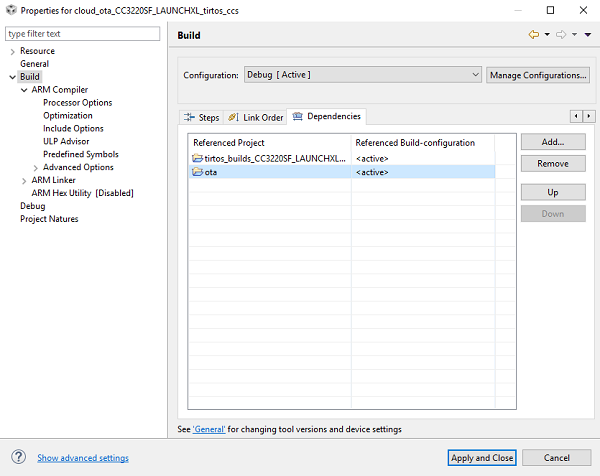Switch to the Link Order tab

[256, 117]
